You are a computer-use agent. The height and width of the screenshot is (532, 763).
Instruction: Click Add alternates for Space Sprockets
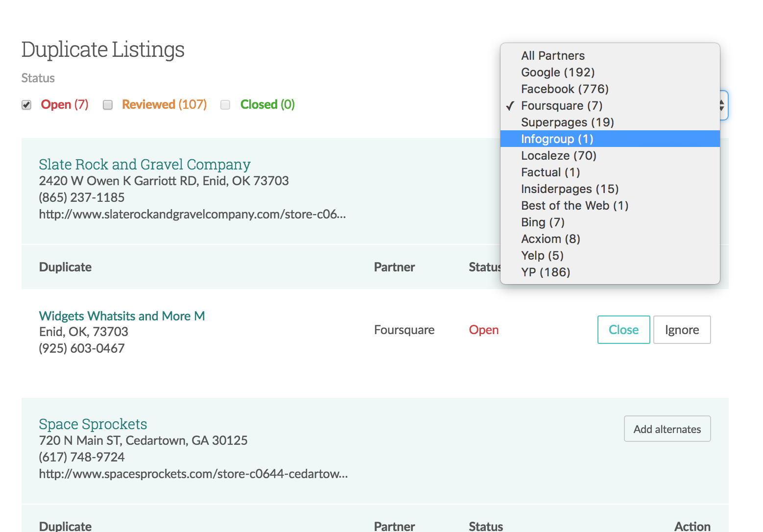667,429
